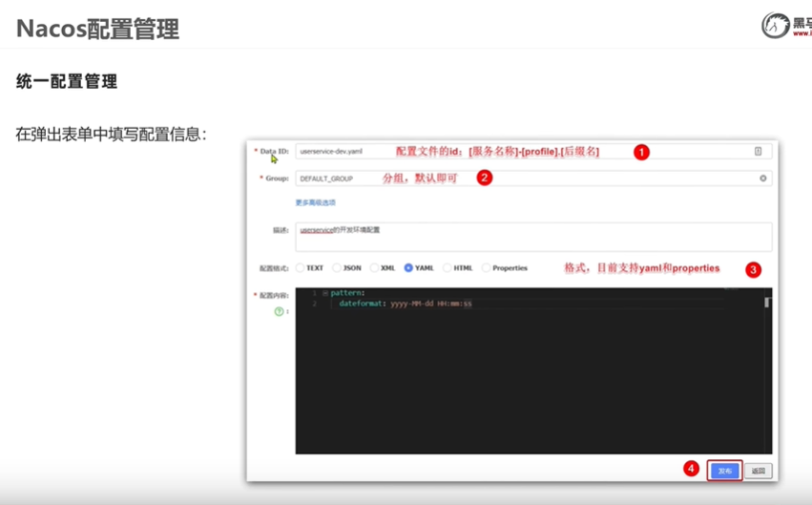Viewport: 812px width, 505px height.
Task: Select the XML format radio button
Action: coord(374,268)
